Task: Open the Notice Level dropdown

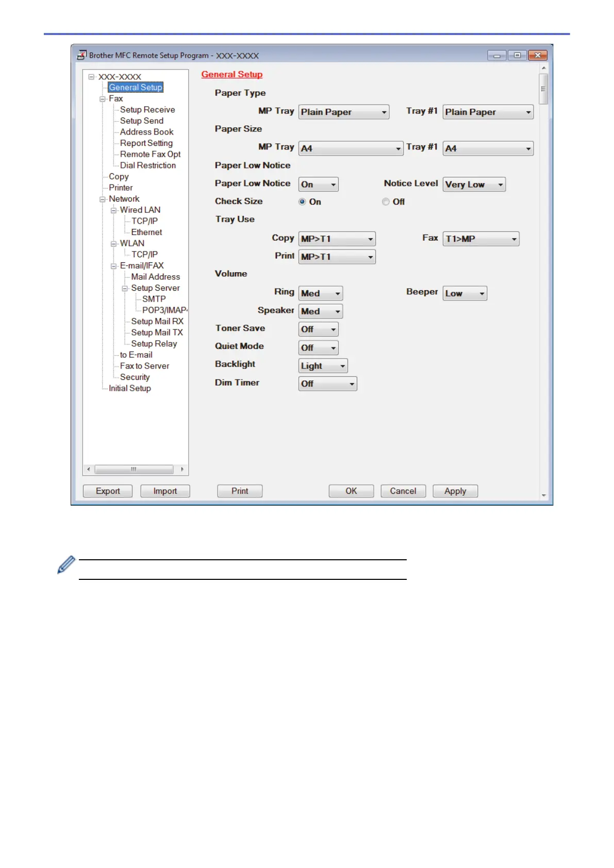Action: [x=474, y=185]
